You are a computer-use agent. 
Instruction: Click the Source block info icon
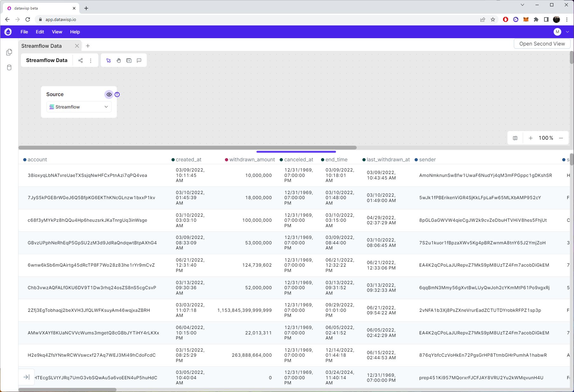[117, 94]
